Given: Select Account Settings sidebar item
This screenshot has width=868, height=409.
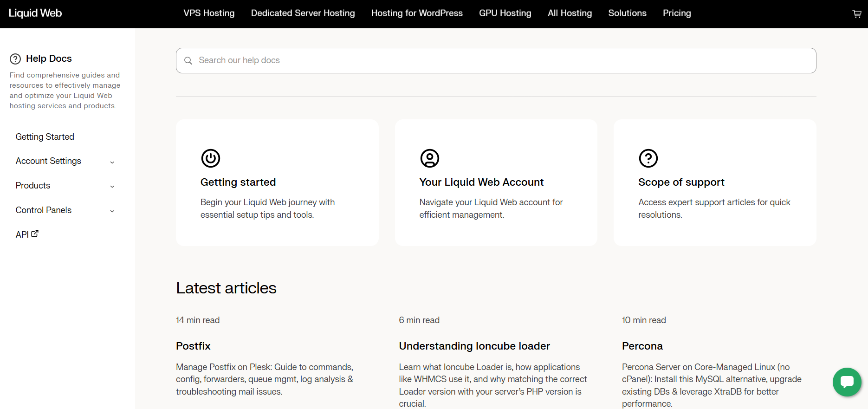Looking at the screenshot, I should pos(48,161).
